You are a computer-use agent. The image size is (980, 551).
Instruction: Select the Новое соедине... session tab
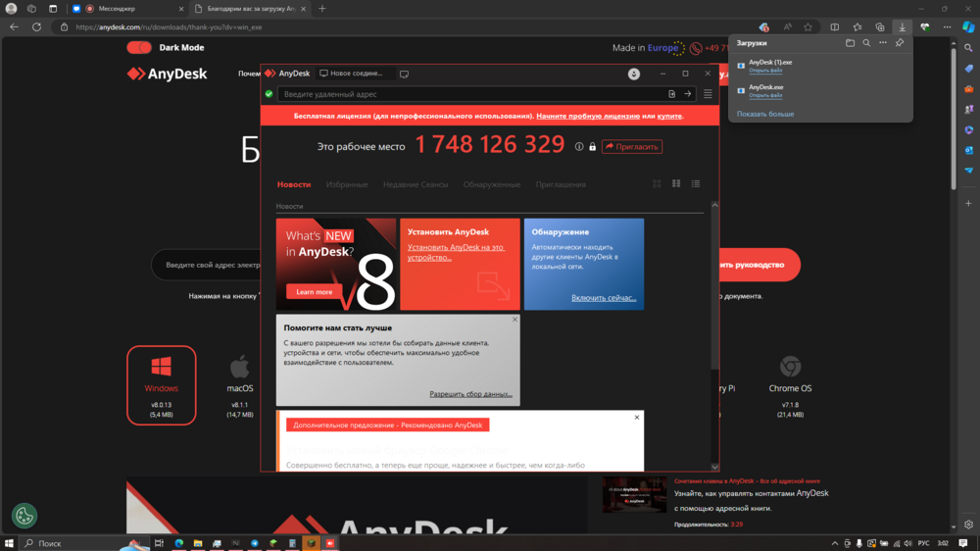click(355, 74)
